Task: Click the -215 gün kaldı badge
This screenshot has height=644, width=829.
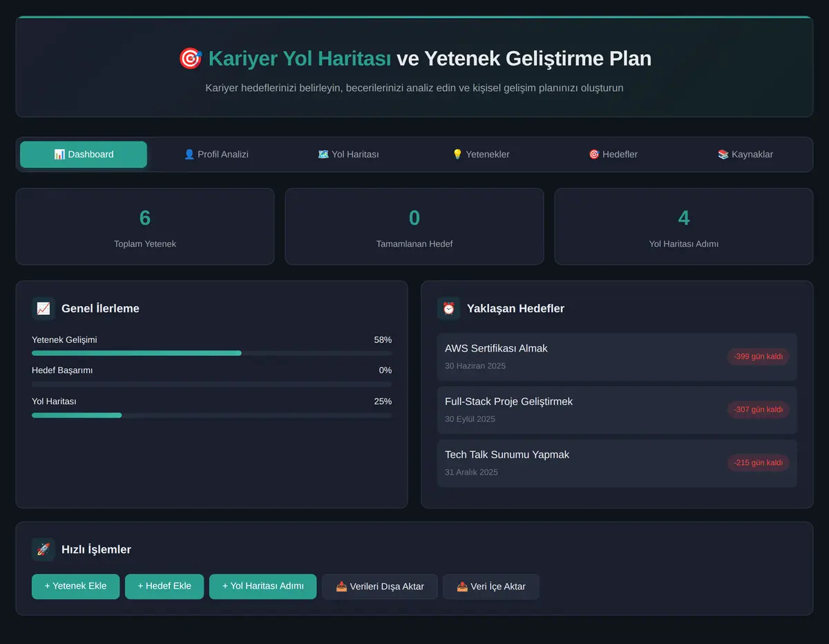Action: tap(758, 463)
